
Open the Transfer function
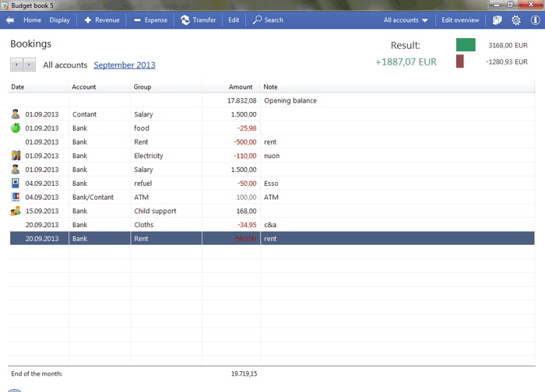pos(198,20)
